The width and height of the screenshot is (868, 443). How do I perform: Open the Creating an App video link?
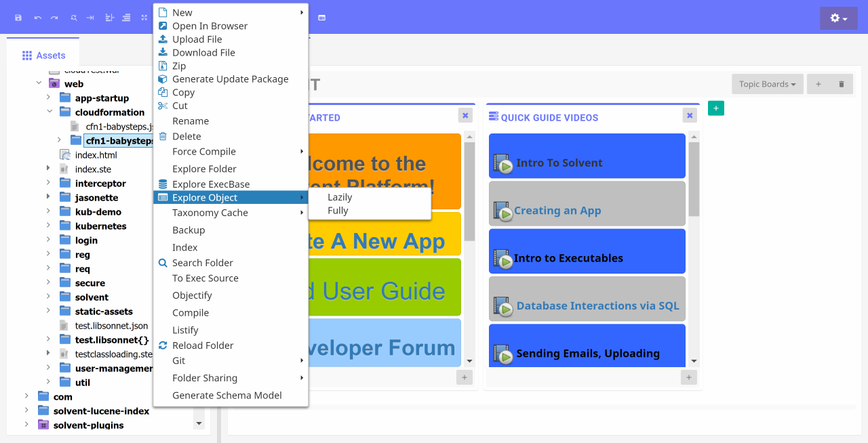pyautogui.click(x=557, y=211)
